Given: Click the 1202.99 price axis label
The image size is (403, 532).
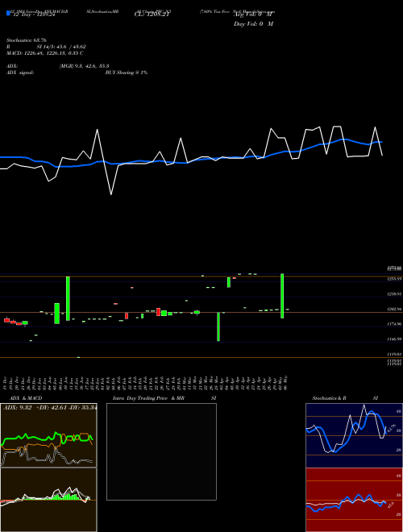Looking at the screenshot, I should click(395, 309).
